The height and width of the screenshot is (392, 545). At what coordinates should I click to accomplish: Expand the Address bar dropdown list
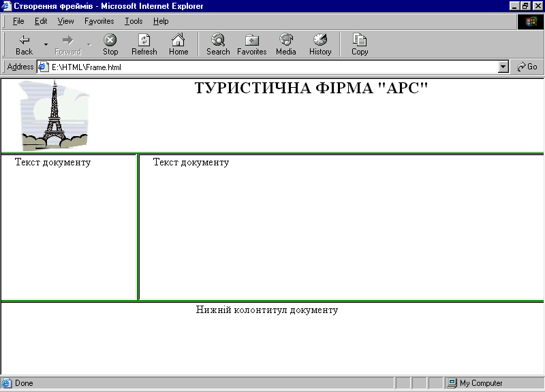[x=503, y=67]
